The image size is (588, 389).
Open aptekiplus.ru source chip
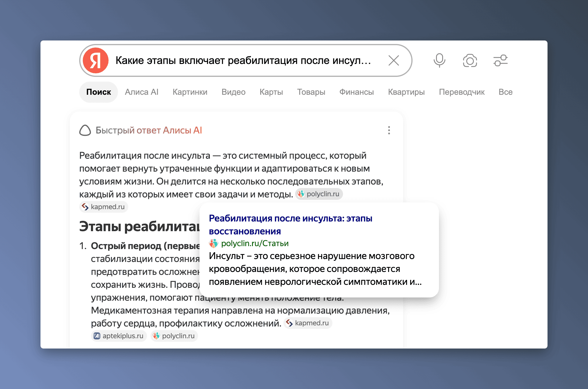[x=119, y=336]
